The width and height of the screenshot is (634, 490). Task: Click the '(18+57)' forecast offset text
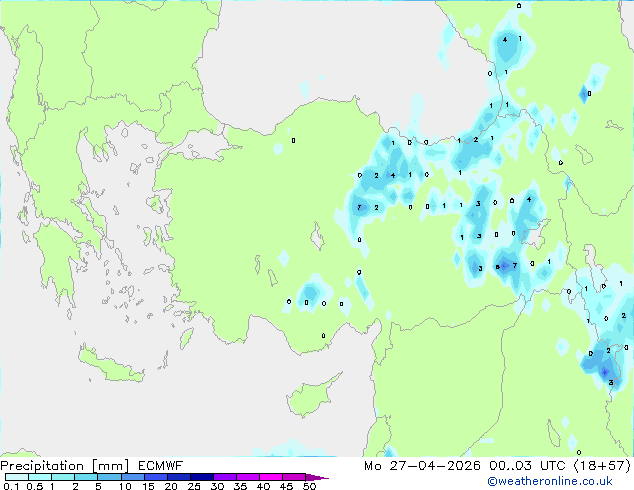pos(602,466)
